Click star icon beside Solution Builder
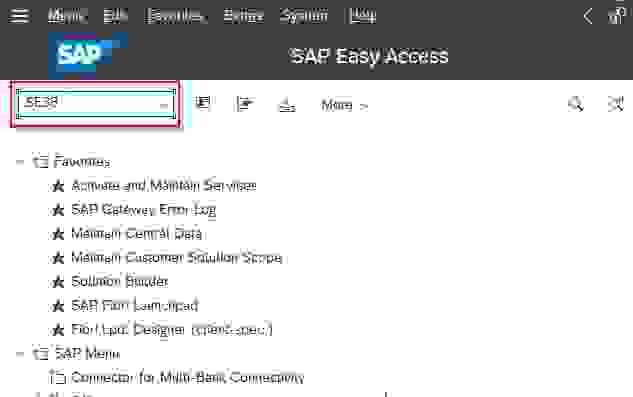This screenshot has height=397, width=633. 58,282
